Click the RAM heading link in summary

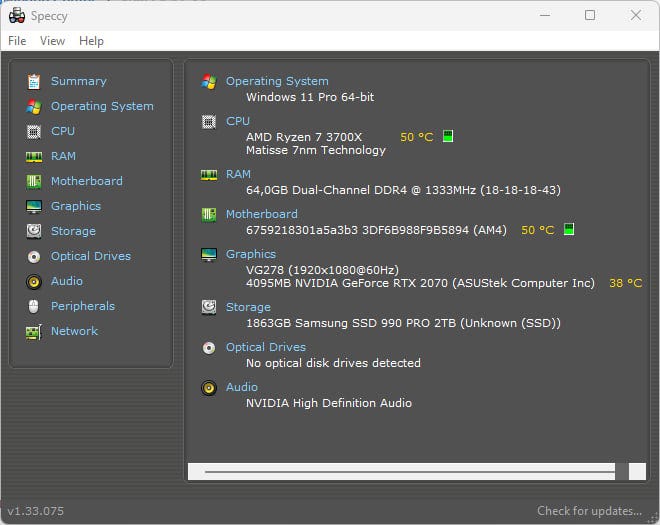pyautogui.click(x=238, y=174)
